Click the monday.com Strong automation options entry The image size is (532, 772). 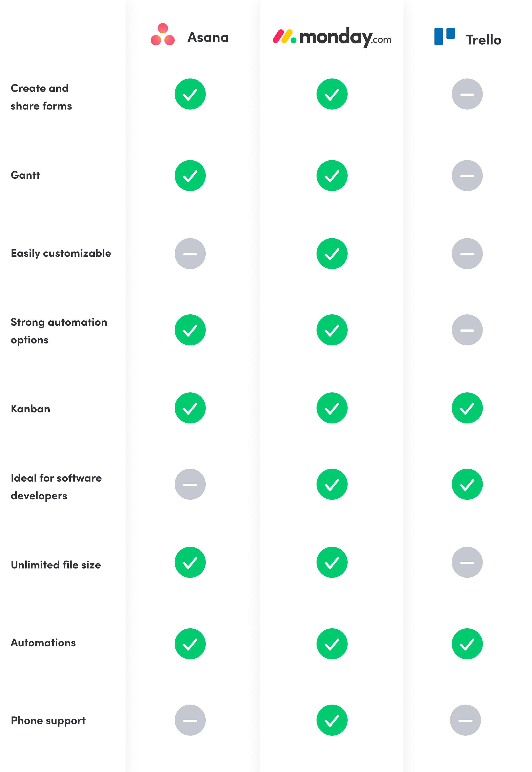332,330
